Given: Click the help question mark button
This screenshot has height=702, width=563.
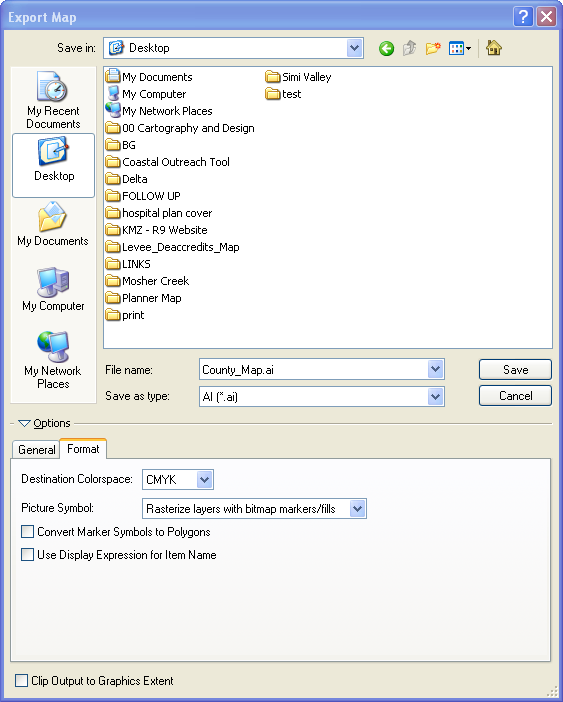Looking at the screenshot, I should click(x=523, y=17).
